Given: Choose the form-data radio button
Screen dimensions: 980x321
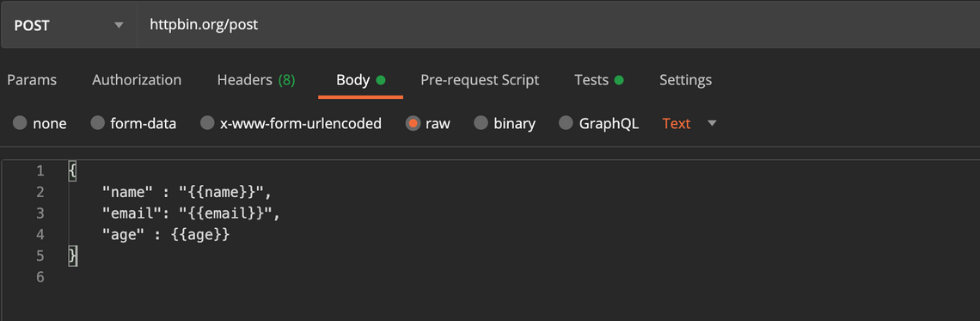Looking at the screenshot, I should pyautogui.click(x=97, y=123).
